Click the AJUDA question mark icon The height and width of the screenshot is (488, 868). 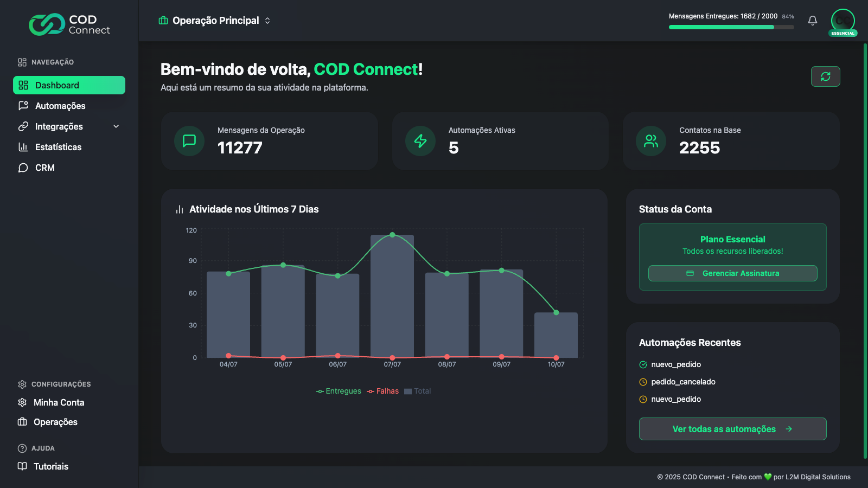point(22,448)
